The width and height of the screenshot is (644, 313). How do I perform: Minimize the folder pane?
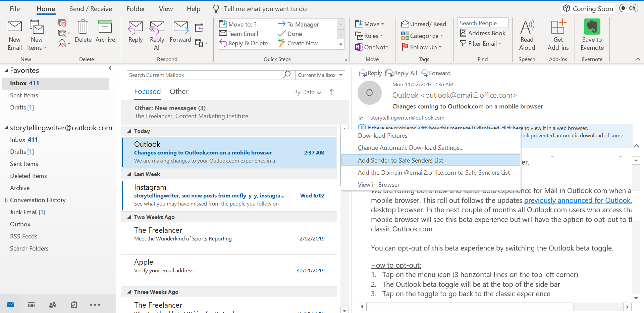[x=110, y=68]
